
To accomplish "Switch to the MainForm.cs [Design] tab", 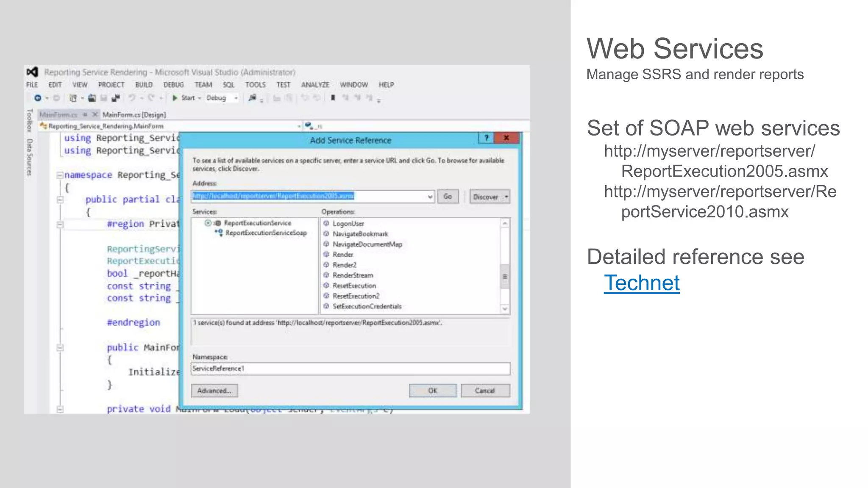I will [x=134, y=114].
